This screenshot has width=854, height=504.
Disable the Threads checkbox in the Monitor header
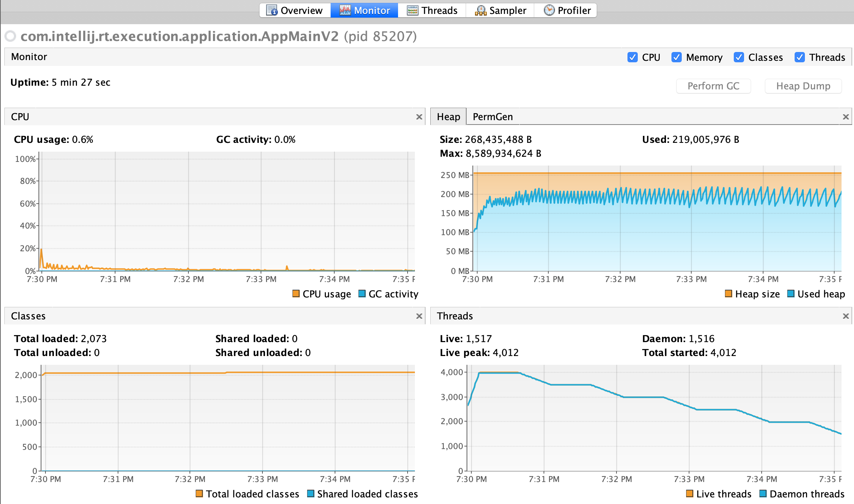point(800,57)
